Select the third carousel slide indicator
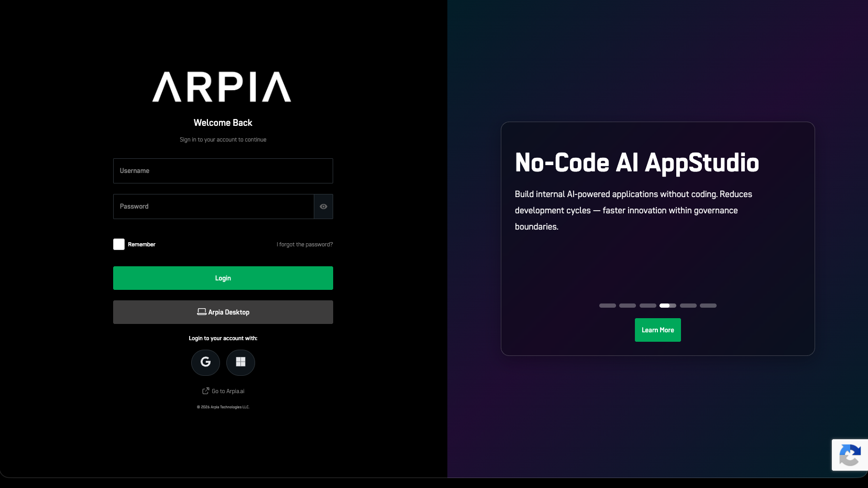The height and width of the screenshot is (488, 868). 648,306
